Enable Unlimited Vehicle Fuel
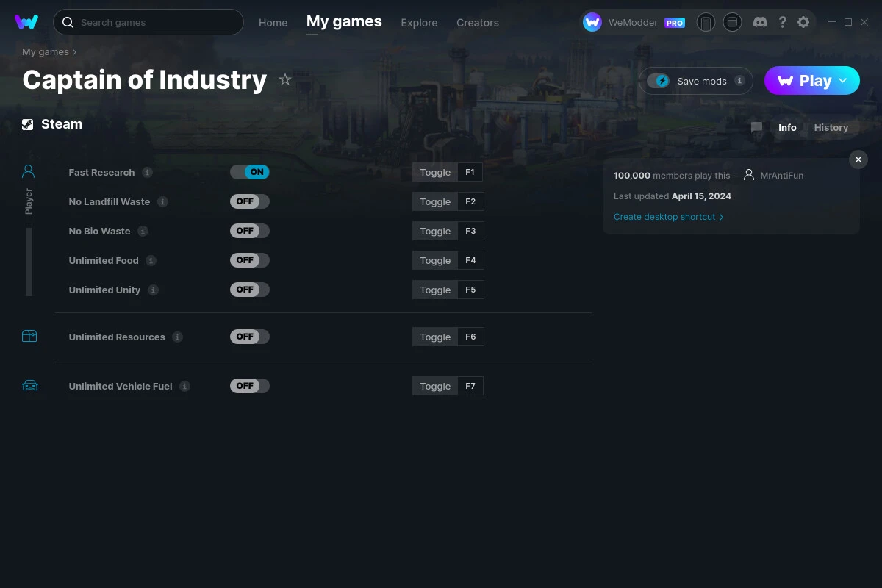882x588 pixels. tap(249, 385)
